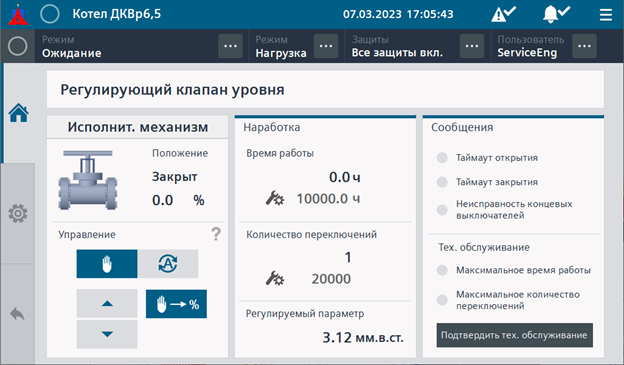Click the down arrow to close valve
This screenshot has height=365, width=624.
click(107, 334)
